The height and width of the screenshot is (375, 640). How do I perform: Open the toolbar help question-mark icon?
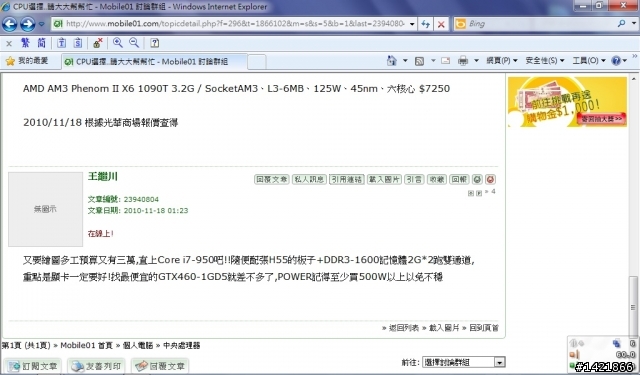(x=154, y=43)
